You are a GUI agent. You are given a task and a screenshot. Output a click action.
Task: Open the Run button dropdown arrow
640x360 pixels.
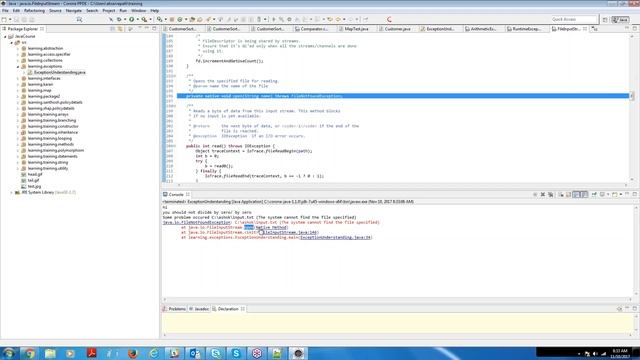(138, 19)
